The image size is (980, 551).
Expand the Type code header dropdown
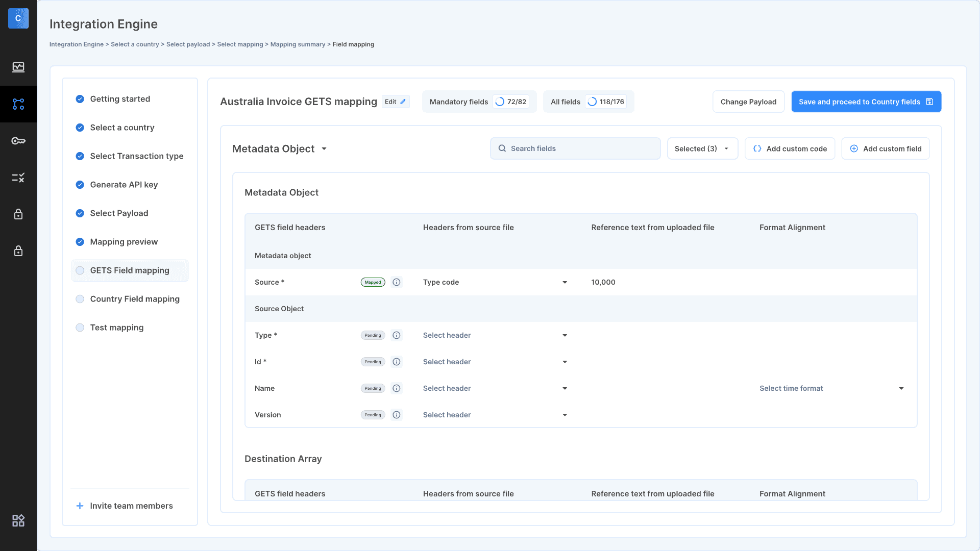[565, 282]
